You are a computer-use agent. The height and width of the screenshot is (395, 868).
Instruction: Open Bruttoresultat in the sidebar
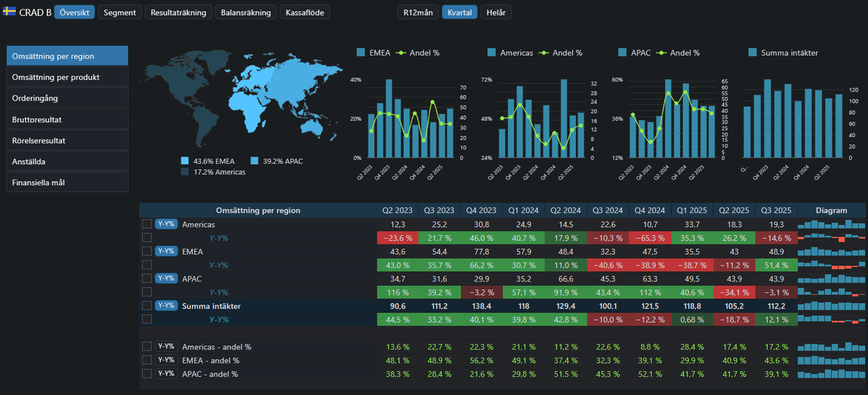(x=67, y=119)
